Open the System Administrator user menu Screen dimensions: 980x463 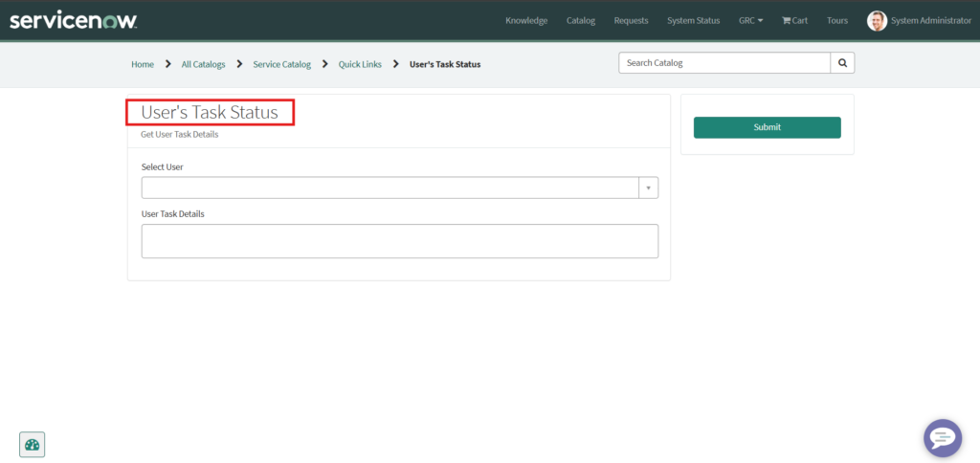(930, 21)
